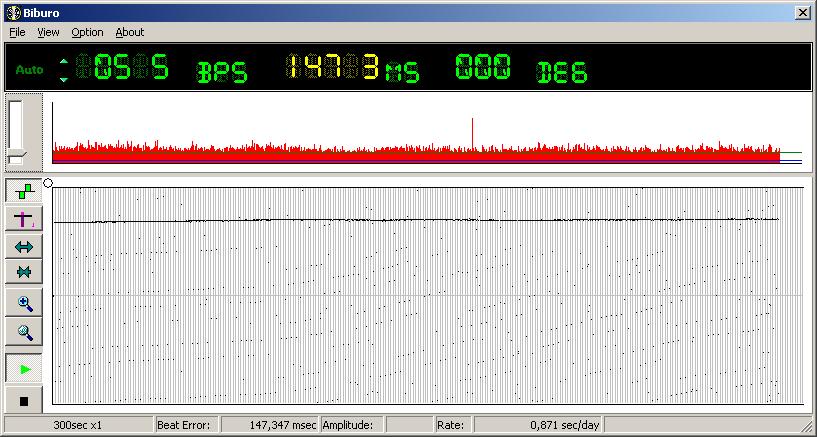Viewport: 817px width, 437px height.
Task: Click the Rate label in status bar
Action: [448, 425]
